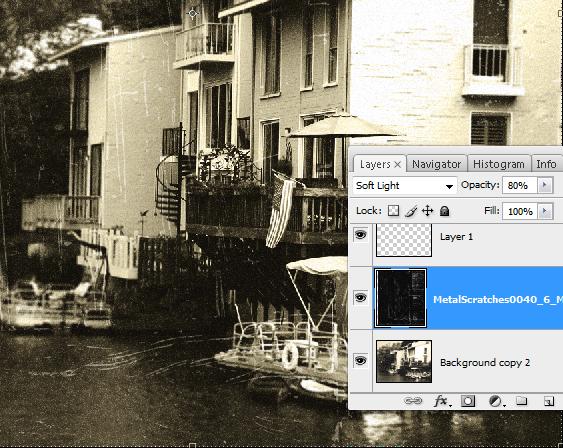Open the Soft Light blend mode dropdown
Image resolution: width=563 pixels, height=448 pixels.
tap(404, 186)
